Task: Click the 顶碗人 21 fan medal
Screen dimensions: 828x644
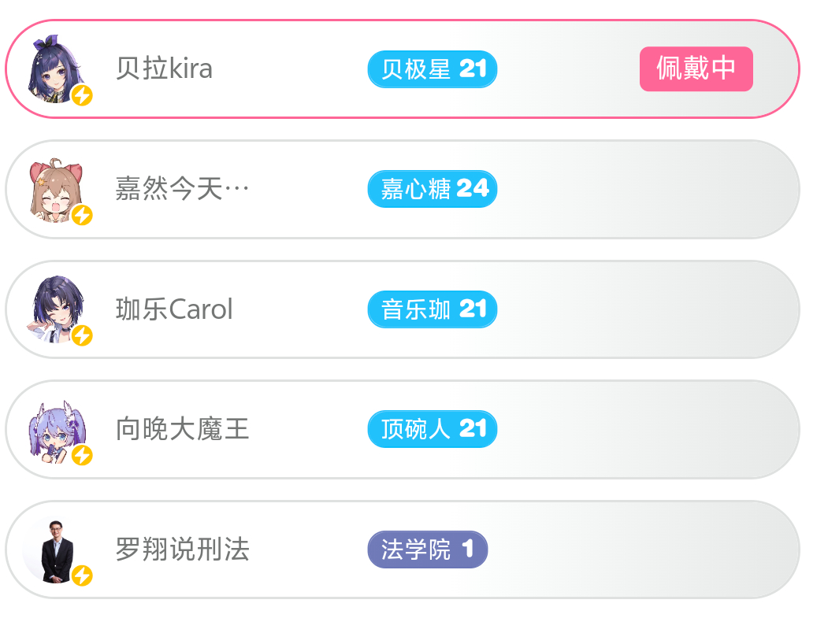Action: (x=432, y=429)
